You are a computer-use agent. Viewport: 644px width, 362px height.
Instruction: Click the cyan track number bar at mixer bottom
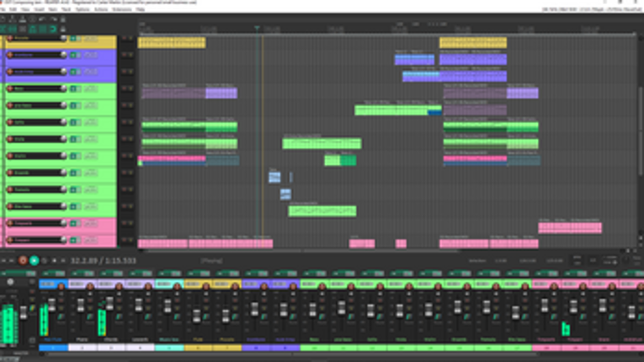(x=169, y=348)
